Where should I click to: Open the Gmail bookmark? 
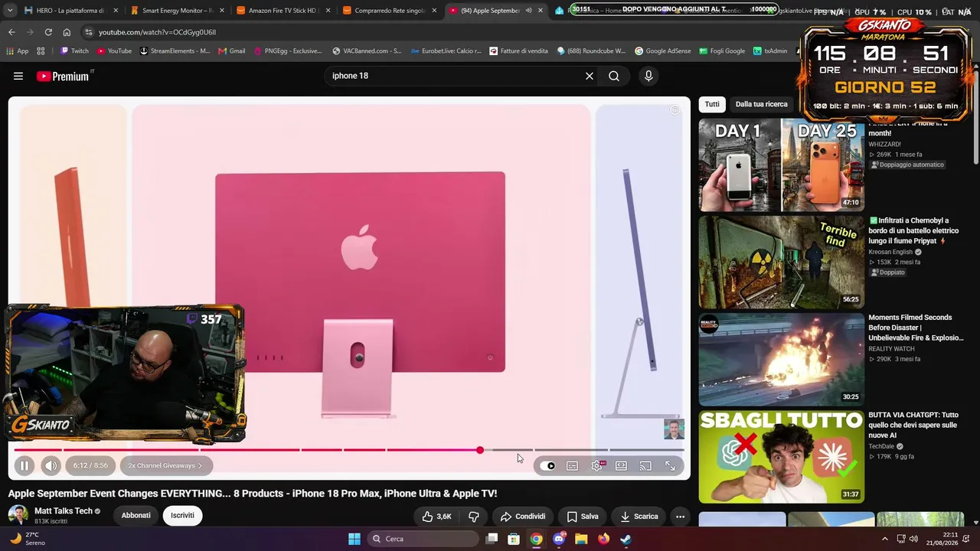[232, 51]
